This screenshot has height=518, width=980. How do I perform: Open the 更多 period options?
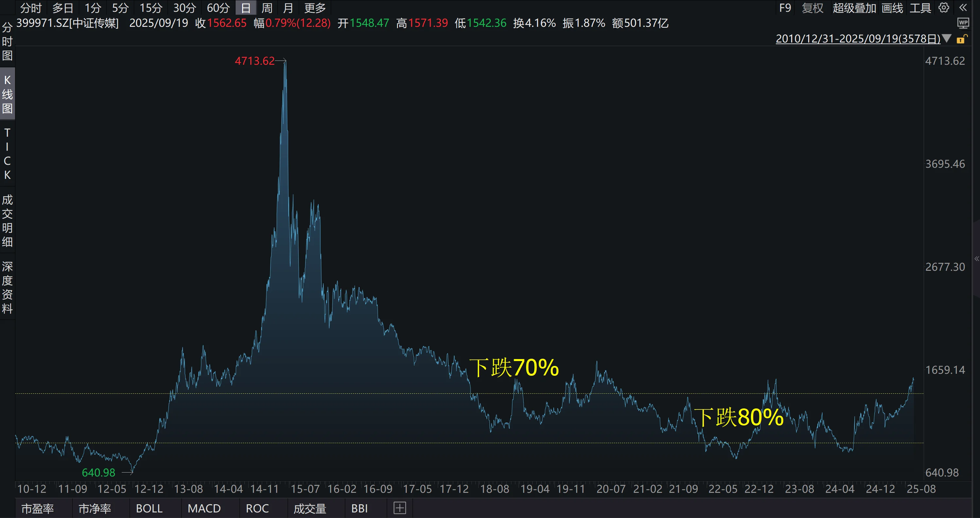coord(315,8)
